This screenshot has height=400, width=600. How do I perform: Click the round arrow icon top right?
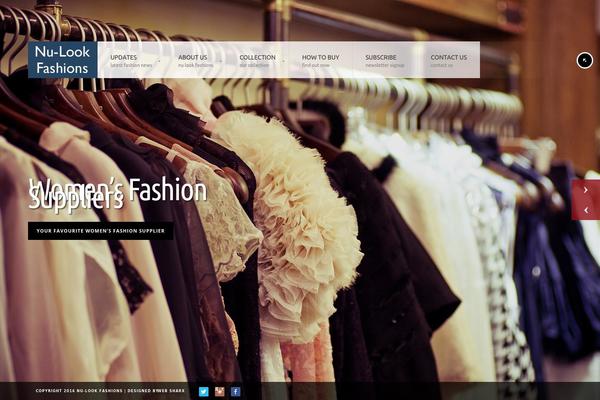(585, 60)
